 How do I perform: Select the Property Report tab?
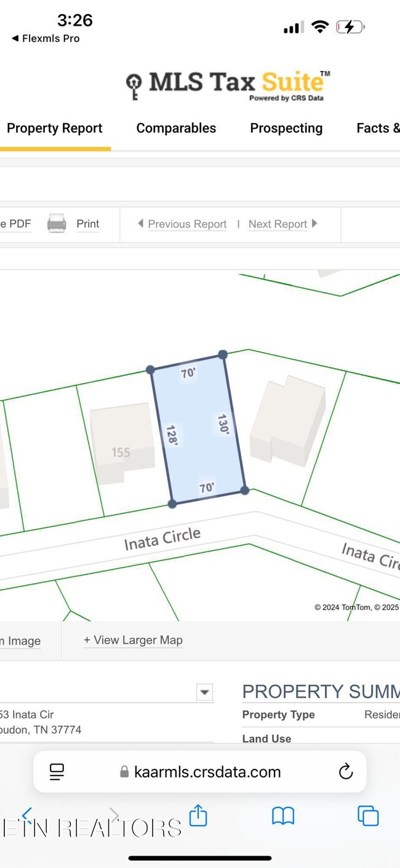[55, 128]
